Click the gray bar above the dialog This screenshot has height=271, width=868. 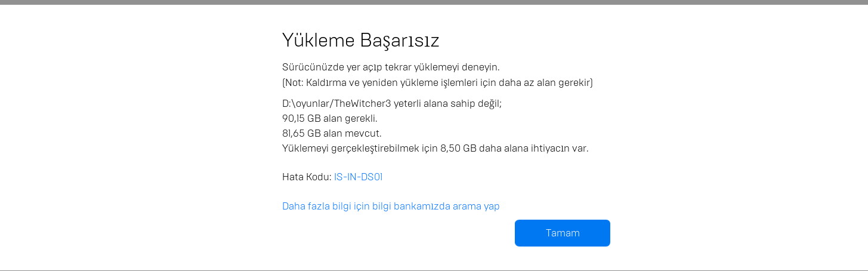[x=434, y=2]
